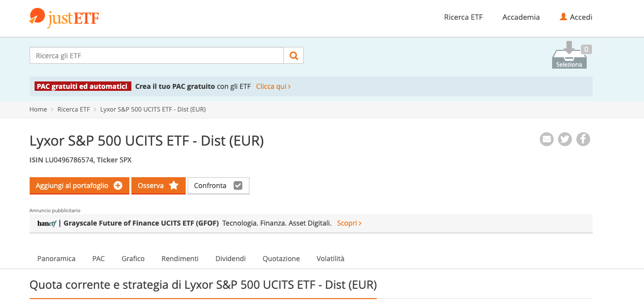The width and height of the screenshot is (644, 308).
Task: Add ETF with Aggiungi al portafoglio
Action: click(79, 186)
